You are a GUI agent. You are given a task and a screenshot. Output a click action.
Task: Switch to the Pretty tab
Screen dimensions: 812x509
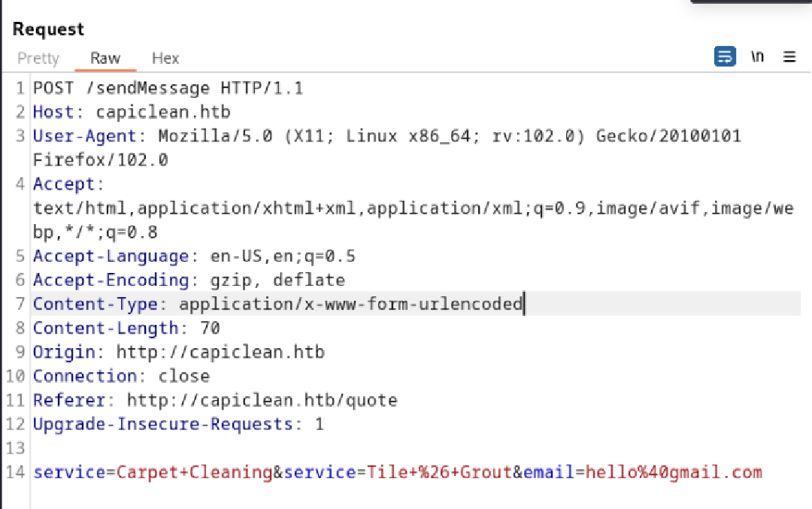coord(38,58)
